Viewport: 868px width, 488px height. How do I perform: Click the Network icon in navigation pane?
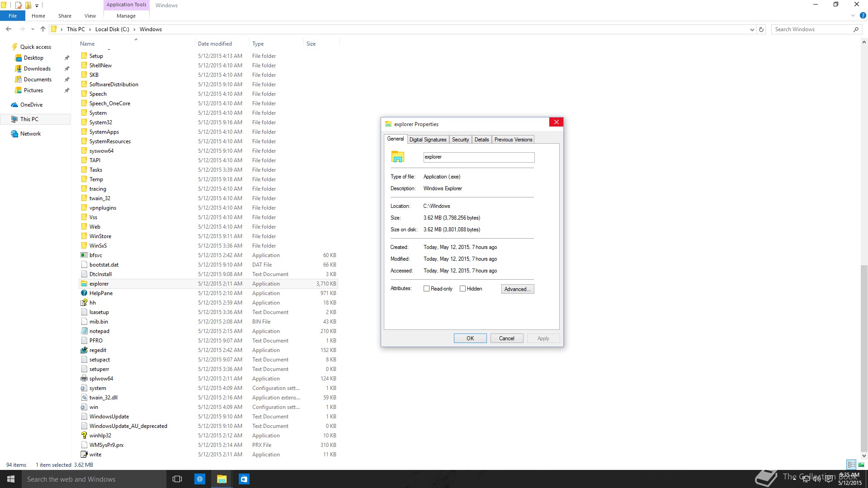pyautogui.click(x=14, y=134)
